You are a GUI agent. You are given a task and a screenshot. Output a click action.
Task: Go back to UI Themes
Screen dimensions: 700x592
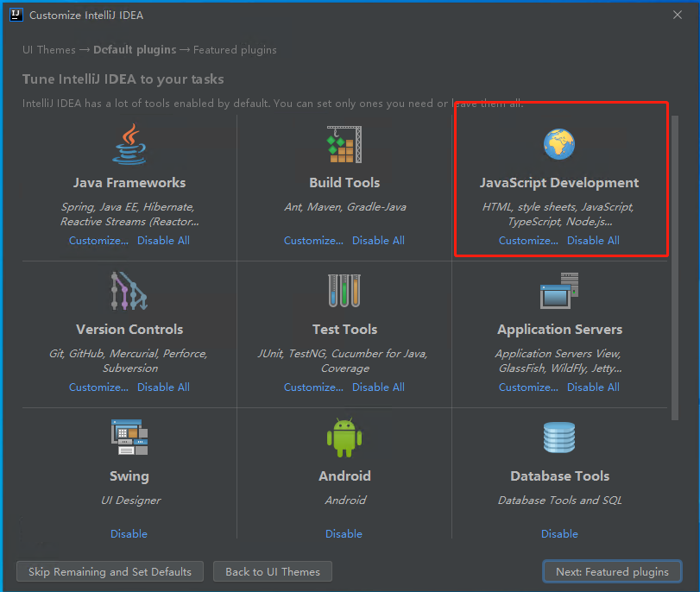tap(273, 571)
